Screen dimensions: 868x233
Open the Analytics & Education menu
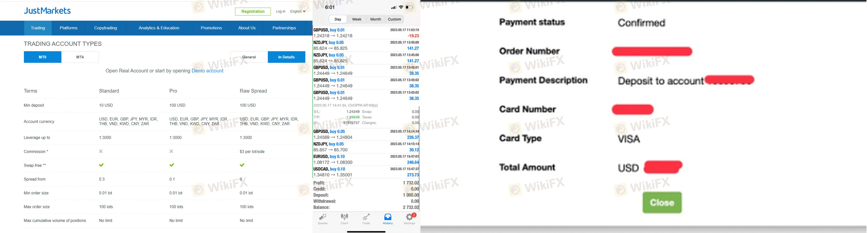tap(159, 28)
